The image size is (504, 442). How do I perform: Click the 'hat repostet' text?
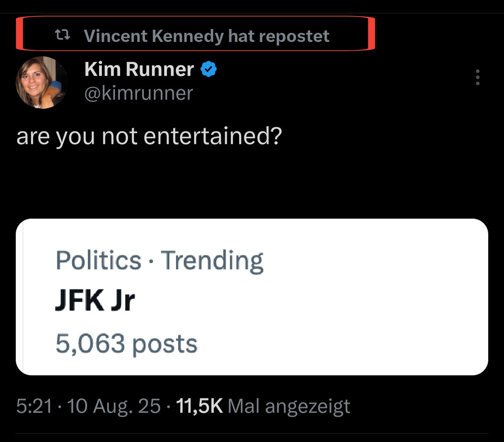279,36
